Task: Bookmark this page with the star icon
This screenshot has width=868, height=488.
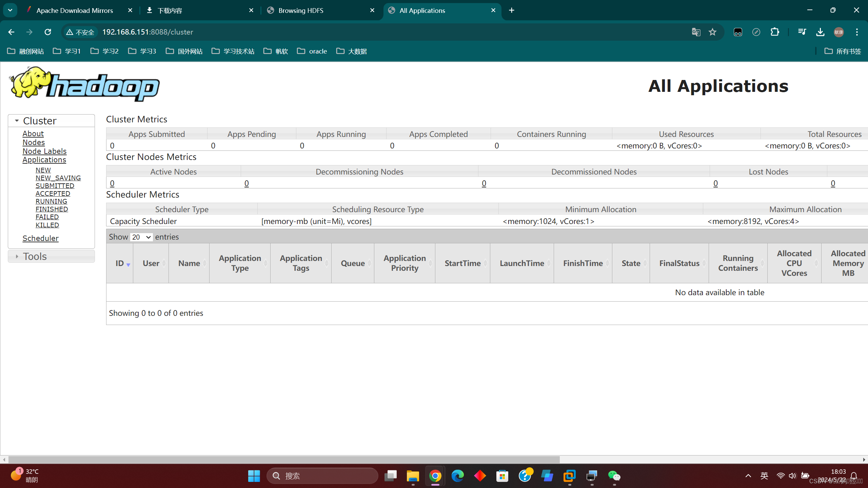Action: point(712,32)
